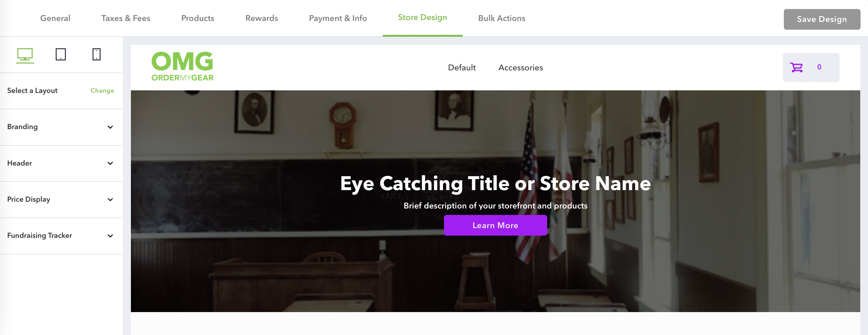
Task: Select the Default store category
Action: 462,68
